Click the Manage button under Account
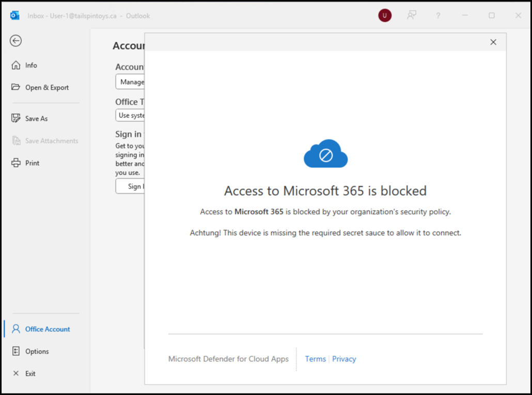 tap(130, 82)
